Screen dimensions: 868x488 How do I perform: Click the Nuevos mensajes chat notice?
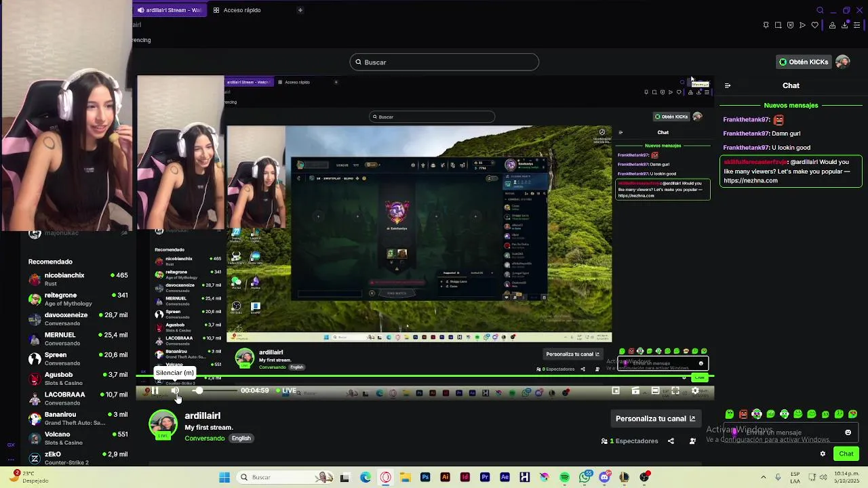click(791, 106)
